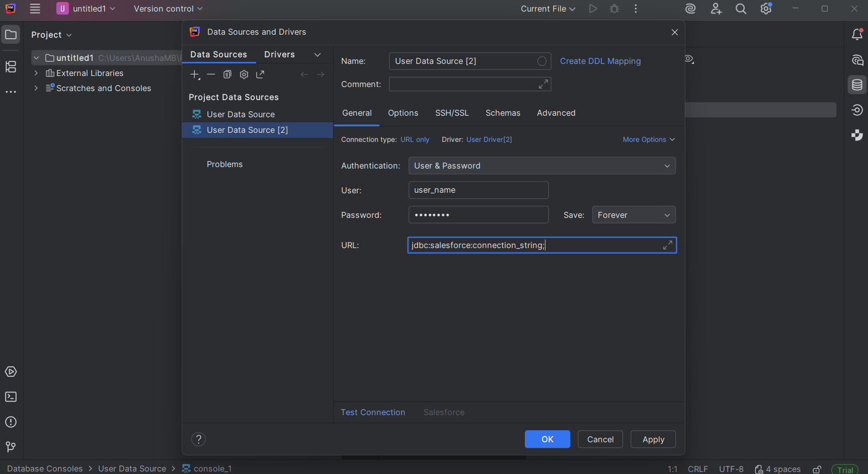Toggle the Project tool window folder icon
The width and height of the screenshot is (868, 474).
[11, 35]
